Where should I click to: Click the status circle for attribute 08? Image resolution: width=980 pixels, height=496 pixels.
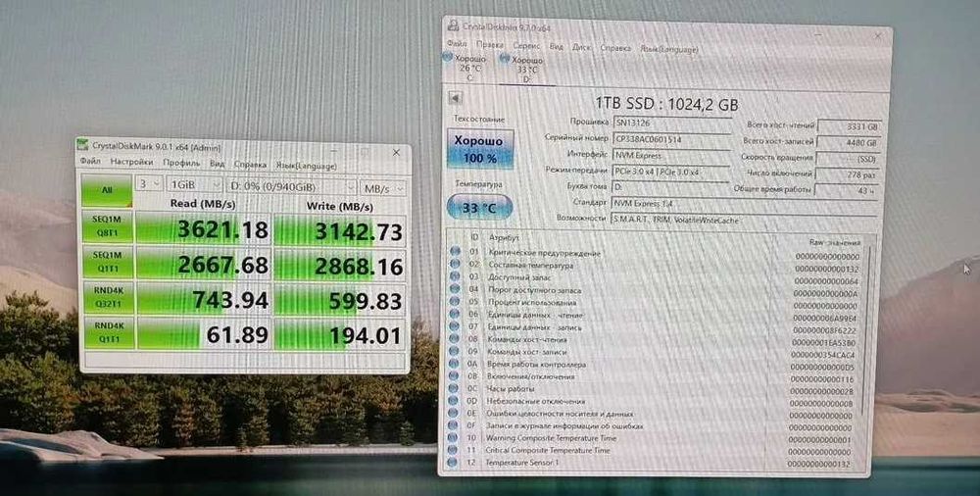point(455,339)
